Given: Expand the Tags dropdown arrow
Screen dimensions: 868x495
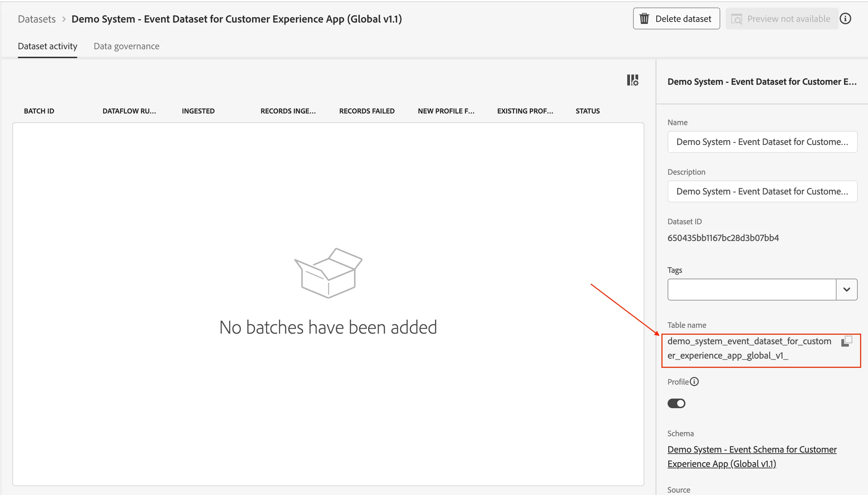Looking at the screenshot, I should point(847,290).
